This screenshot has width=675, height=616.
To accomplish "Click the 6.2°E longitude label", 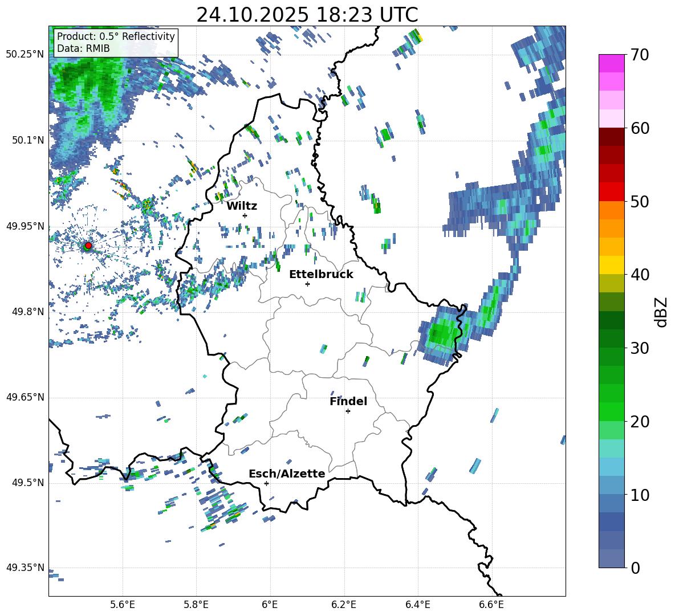I will (x=344, y=605).
